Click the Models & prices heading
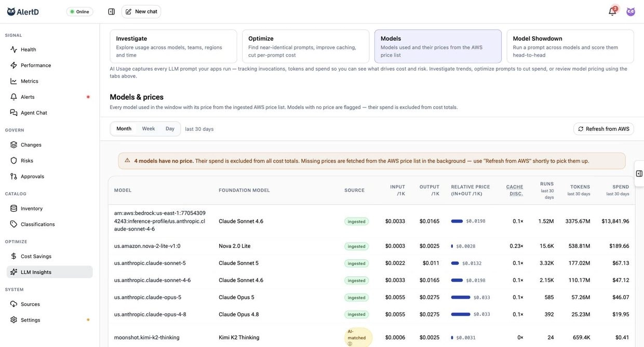644x347 pixels. [137, 97]
